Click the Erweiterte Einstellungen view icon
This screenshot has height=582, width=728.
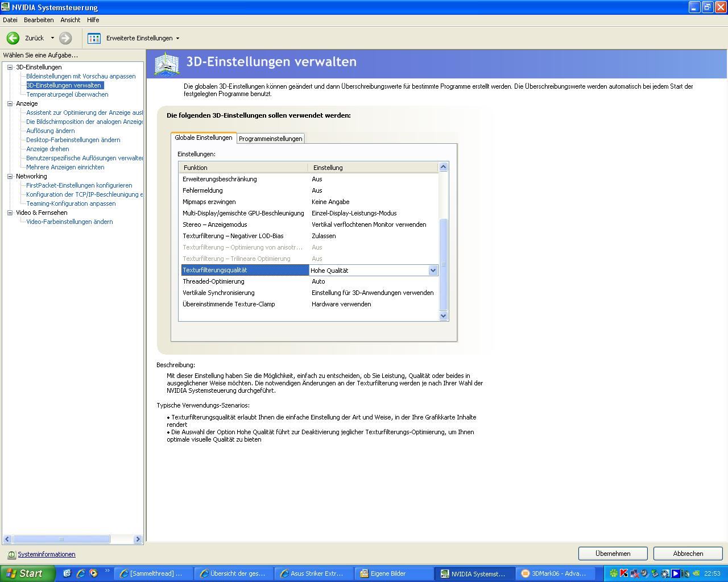click(94, 38)
